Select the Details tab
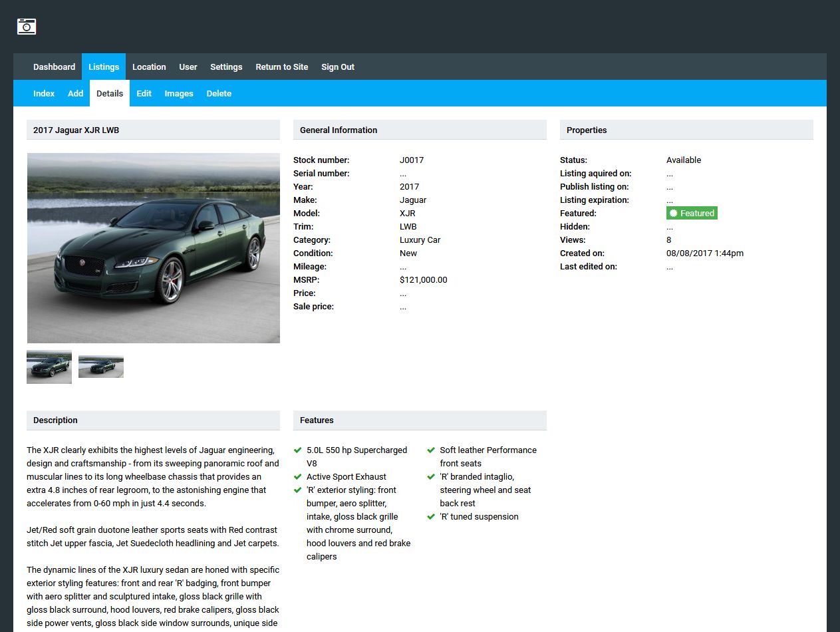Image resolution: width=840 pixels, height=632 pixels. (x=110, y=94)
